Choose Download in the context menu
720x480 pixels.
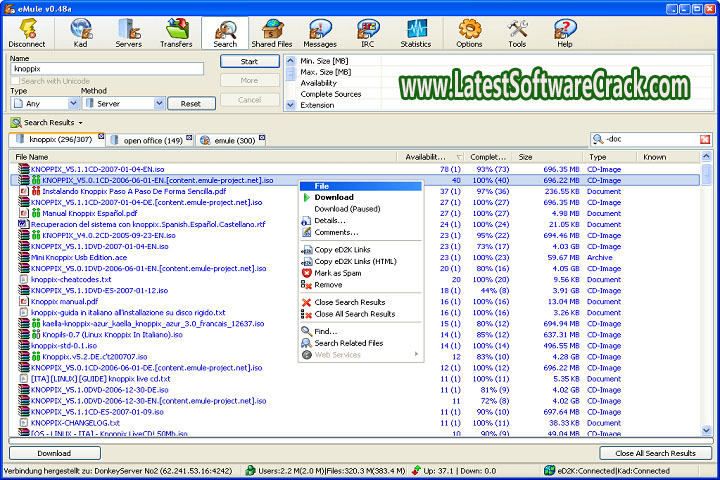[x=360, y=198]
